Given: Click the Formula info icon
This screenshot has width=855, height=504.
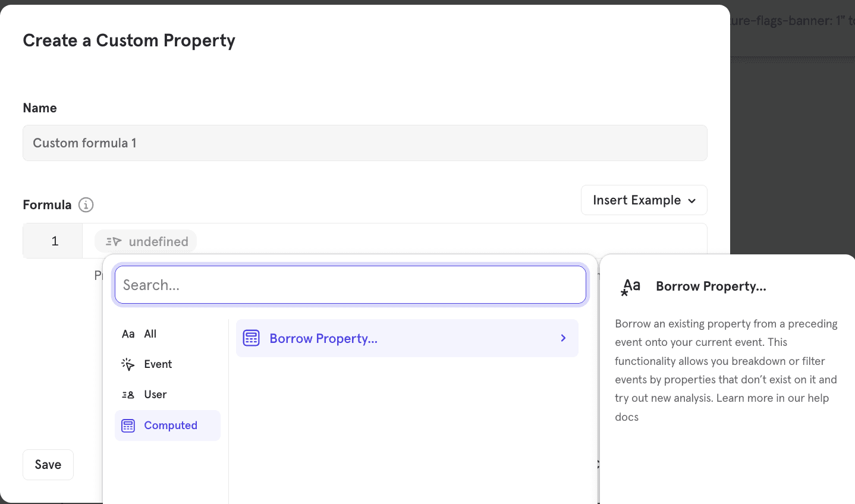Looking at the screenshot, I should tap(86, 205).
